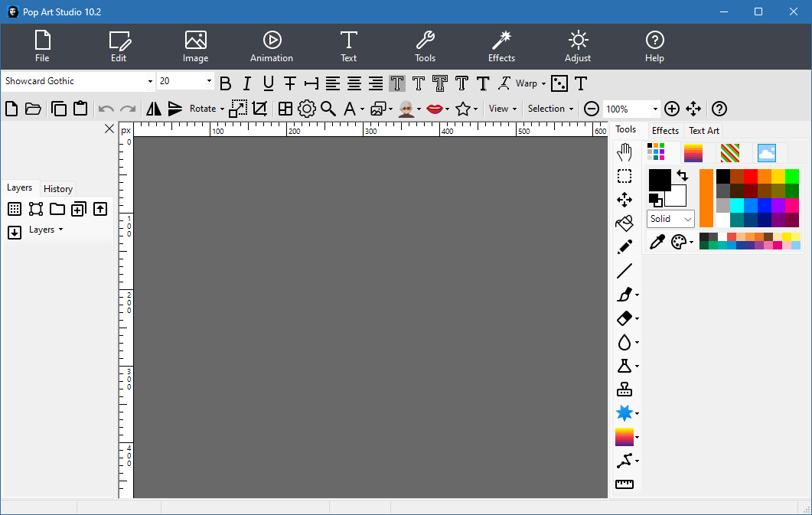
Task: Switch to the Text Art tab
Action: 704,130
